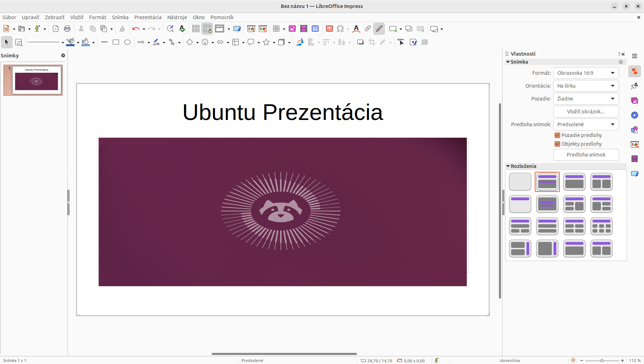The image size is (644, 364).
Task: Click the Insert Fontwork text icon
Action: (356, 29)
